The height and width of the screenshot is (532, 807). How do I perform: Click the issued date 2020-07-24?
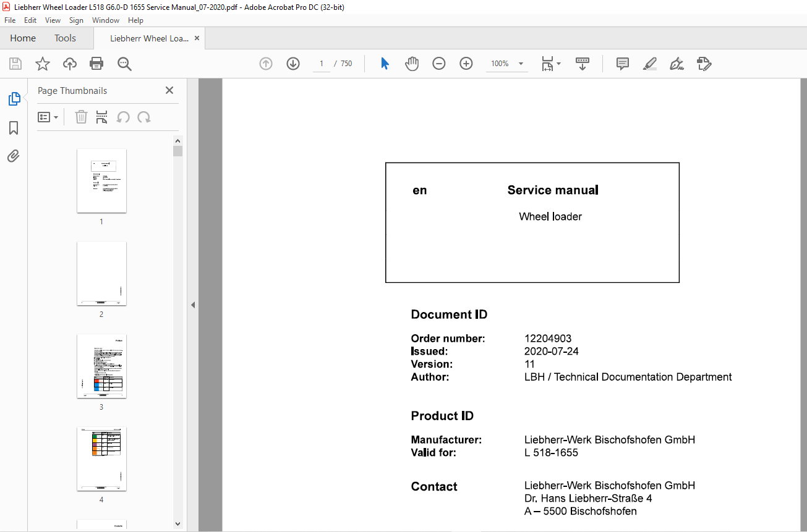click(x=552, y=352)
